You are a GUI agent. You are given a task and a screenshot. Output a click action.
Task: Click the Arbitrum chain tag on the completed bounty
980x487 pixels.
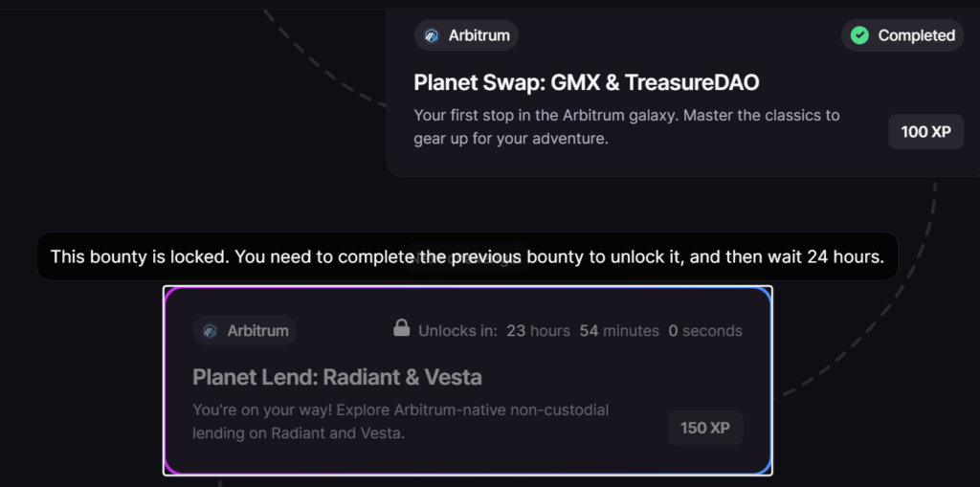pyautogui.click(x=466, y=36)
